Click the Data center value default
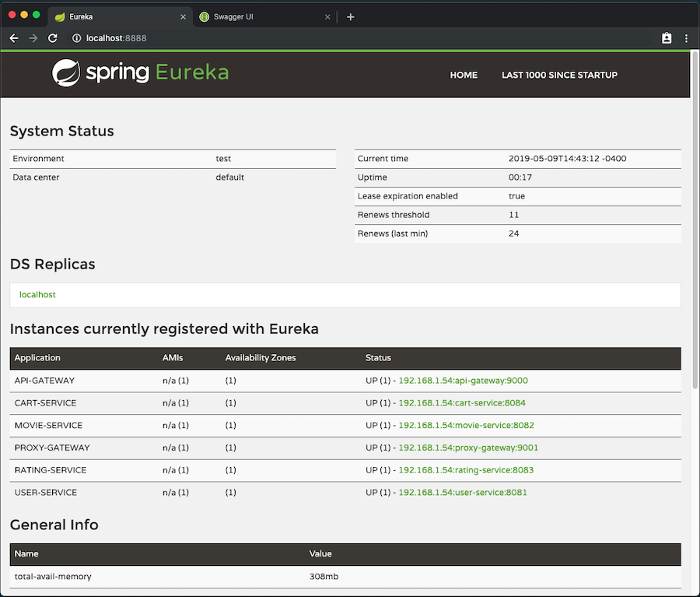Viewport: 700px width, 597px height. 230,177
